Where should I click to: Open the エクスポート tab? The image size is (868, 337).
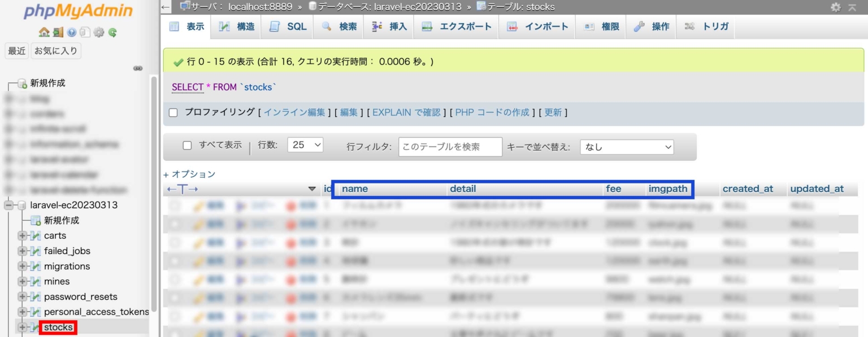coord(457,27)
